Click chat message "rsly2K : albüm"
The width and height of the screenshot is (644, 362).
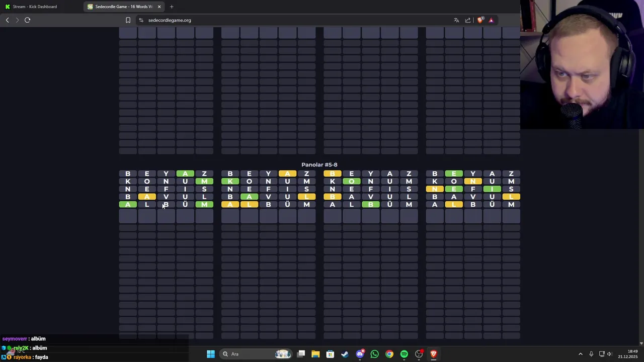[25, 348]
